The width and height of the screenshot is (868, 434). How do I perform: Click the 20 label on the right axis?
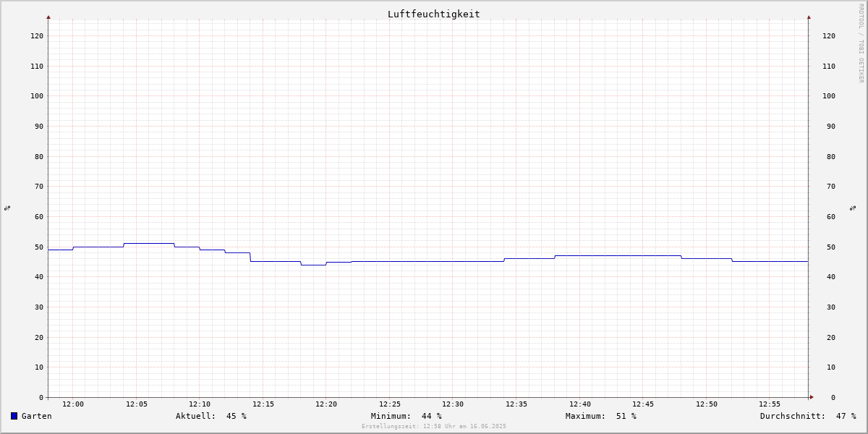pyautogui.click(x=831, y=337)
